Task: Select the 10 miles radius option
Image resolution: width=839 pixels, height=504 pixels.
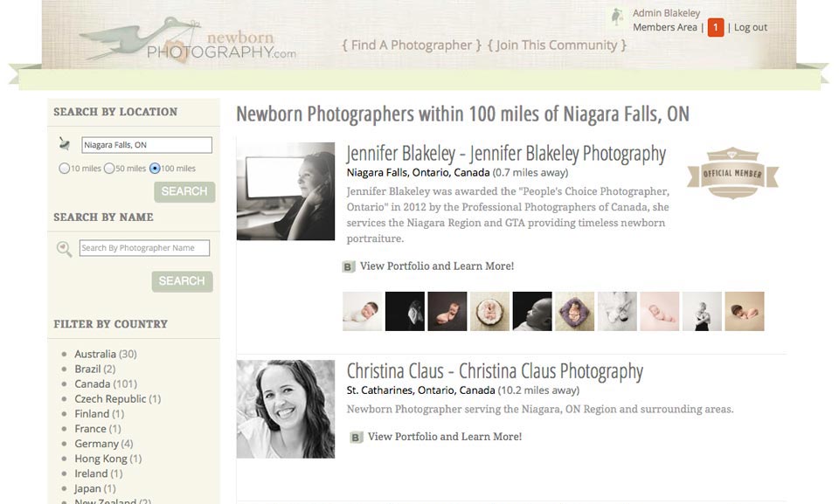Action: point(64,169)
